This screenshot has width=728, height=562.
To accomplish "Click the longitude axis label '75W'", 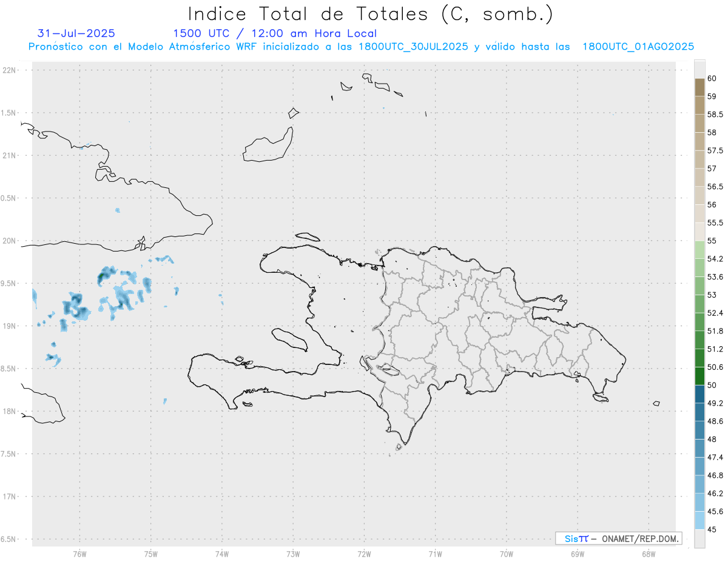I will point(151,554).
